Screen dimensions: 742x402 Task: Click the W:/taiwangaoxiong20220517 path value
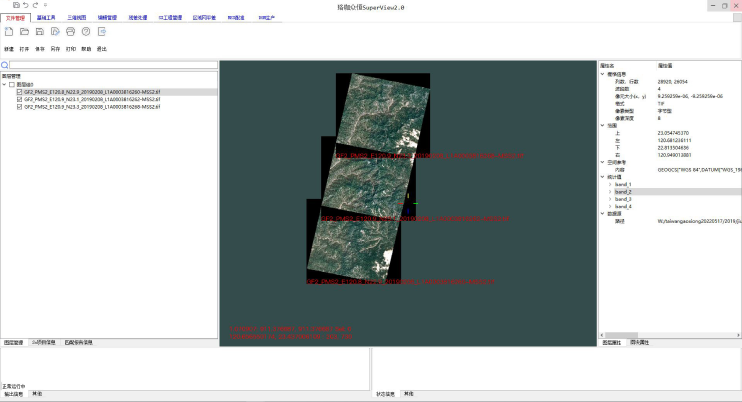(699, 221)
